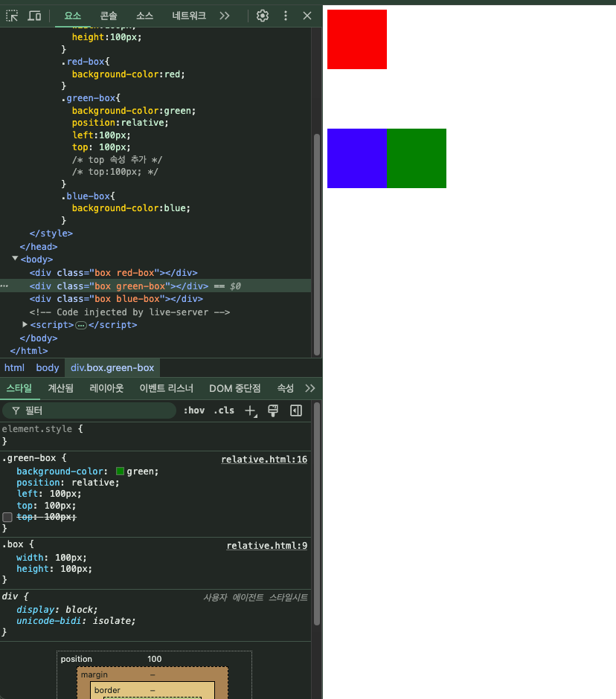Expand the script element node

25,324
